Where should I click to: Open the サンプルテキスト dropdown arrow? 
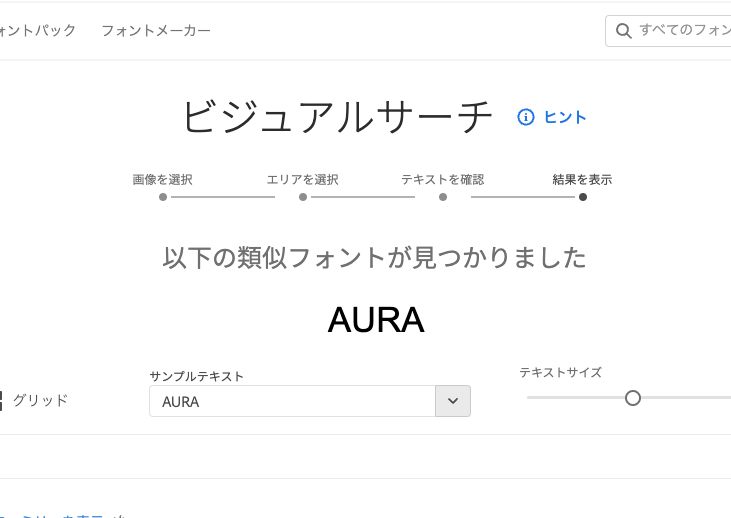point(453,401)
